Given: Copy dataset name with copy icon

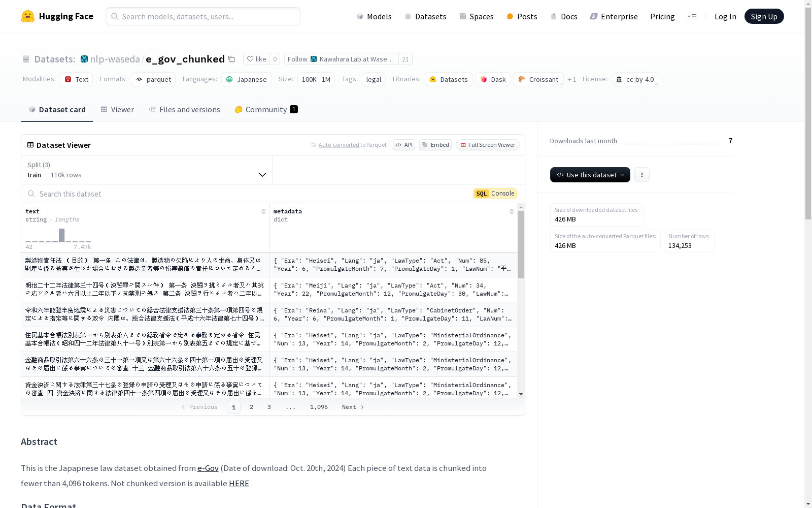Looking at the screenshot, I should tap(231, 59).
